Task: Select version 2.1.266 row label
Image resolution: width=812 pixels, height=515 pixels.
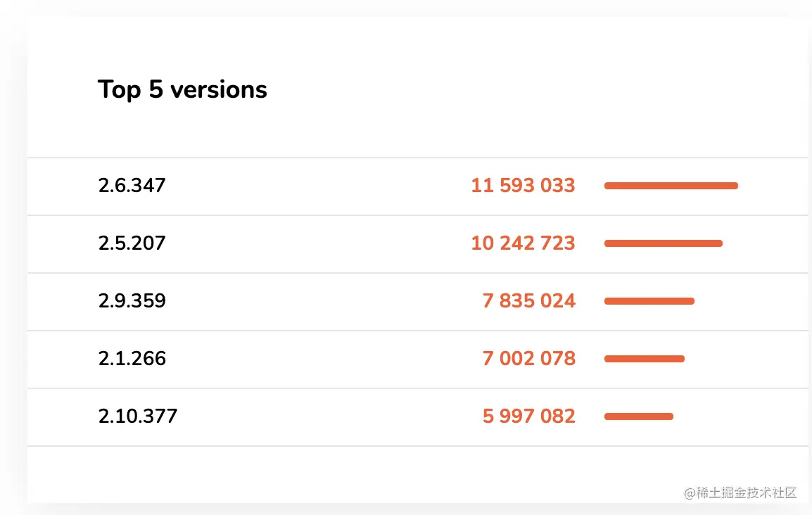Action: (132, 358)
